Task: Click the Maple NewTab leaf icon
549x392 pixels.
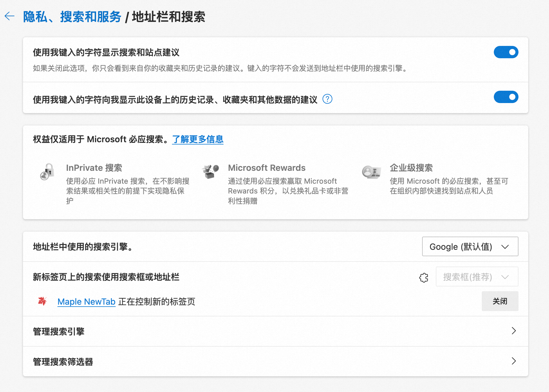Action: point(42,301)
